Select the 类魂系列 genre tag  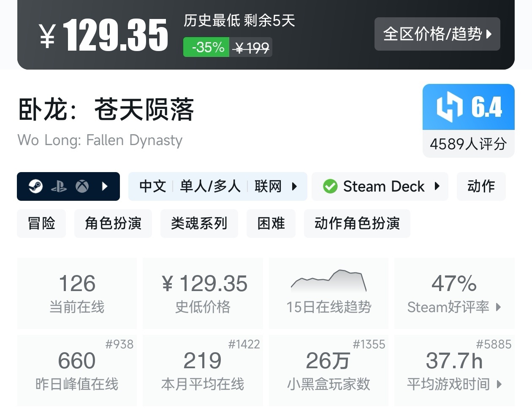[x=199, y=223]
